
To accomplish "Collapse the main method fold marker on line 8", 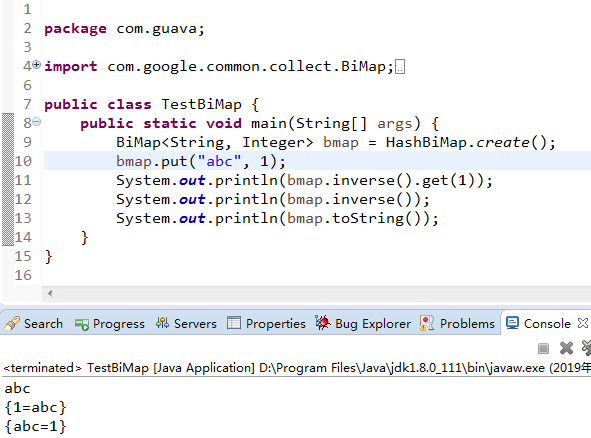I will click(36, 121).
